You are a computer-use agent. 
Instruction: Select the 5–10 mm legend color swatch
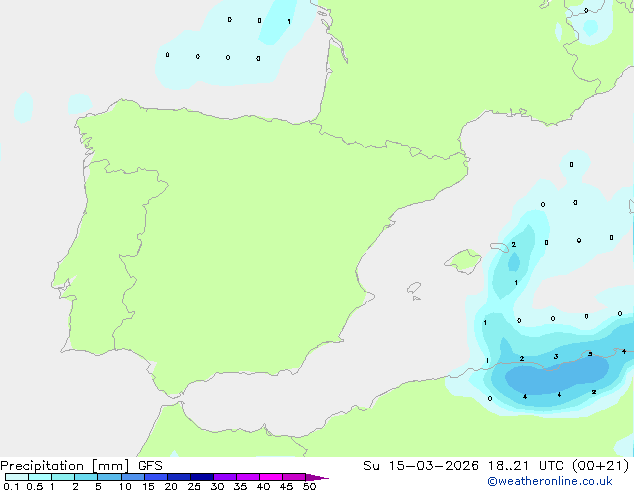[110, 477]
